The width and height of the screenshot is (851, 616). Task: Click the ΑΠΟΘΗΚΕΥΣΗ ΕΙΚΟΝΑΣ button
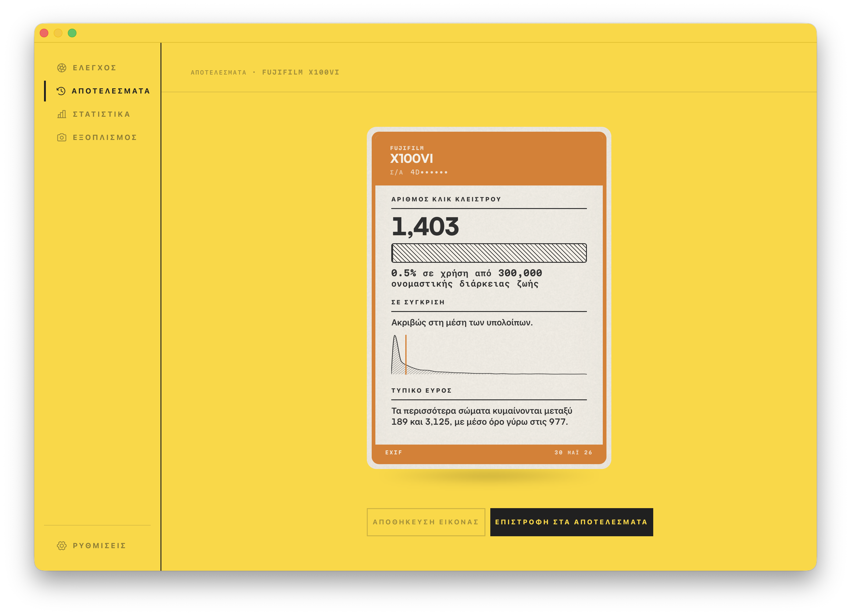click(426, 522)
